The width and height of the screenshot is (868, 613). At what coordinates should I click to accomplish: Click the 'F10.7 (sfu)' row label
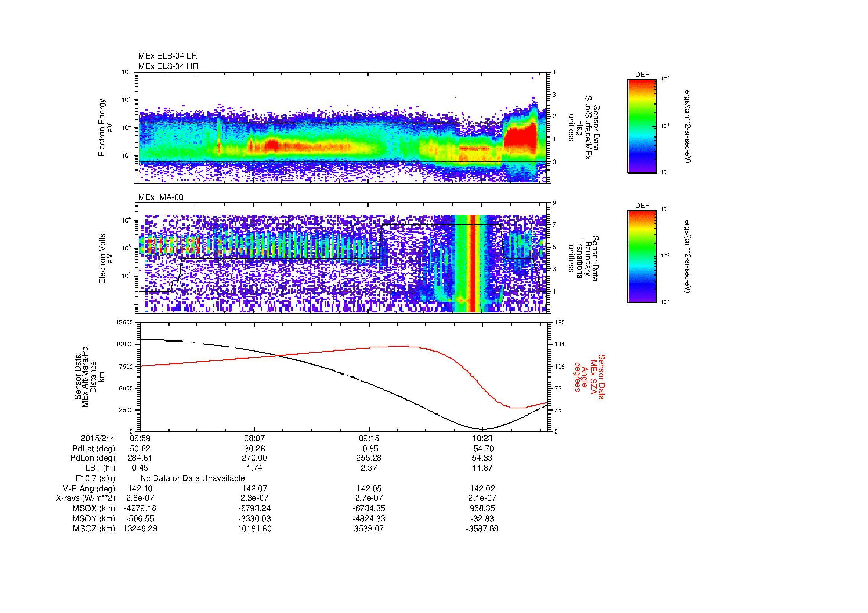(95, 478)
